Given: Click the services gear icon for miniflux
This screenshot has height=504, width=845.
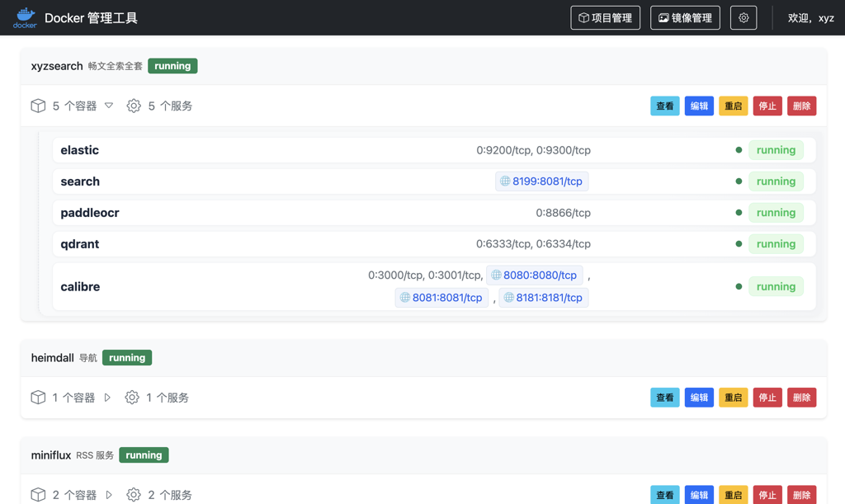Looking at the screenshot, I should [x=134, y=495].
